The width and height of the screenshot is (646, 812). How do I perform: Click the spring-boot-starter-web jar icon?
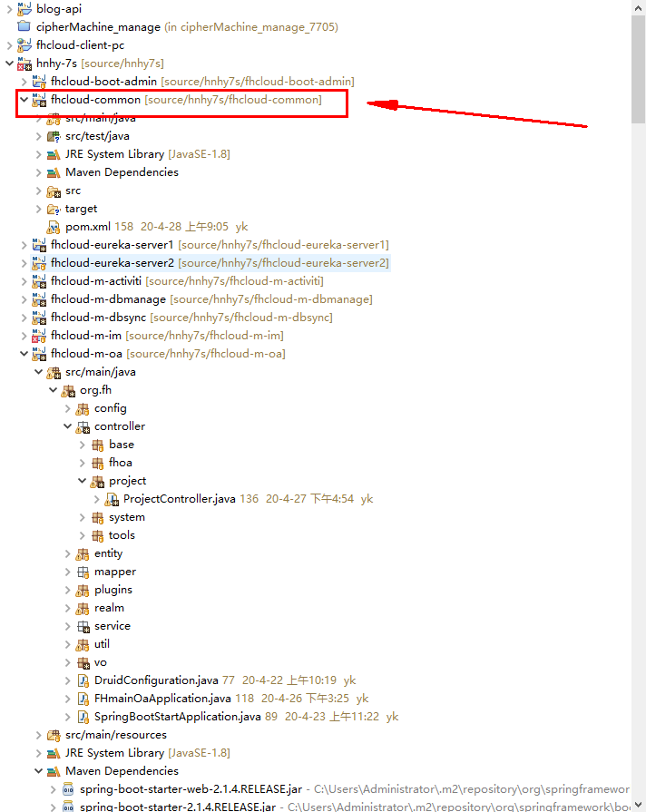pos(68,789)
